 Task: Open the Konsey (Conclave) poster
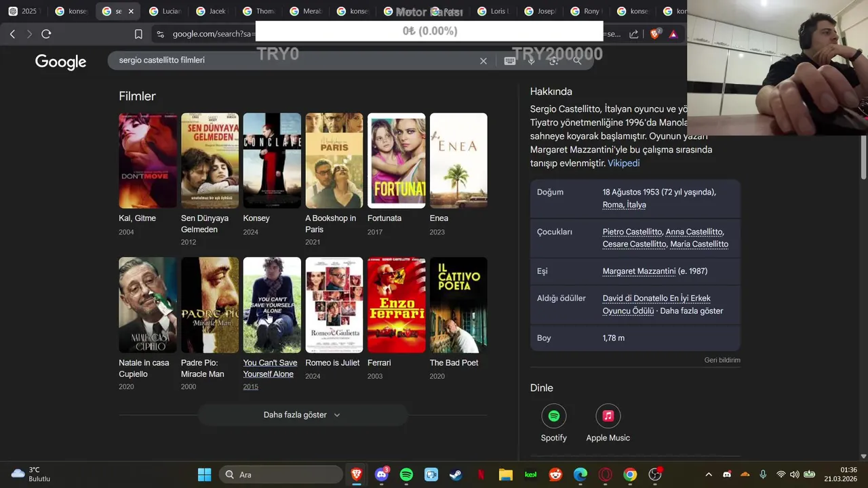(x=272, y=161)
